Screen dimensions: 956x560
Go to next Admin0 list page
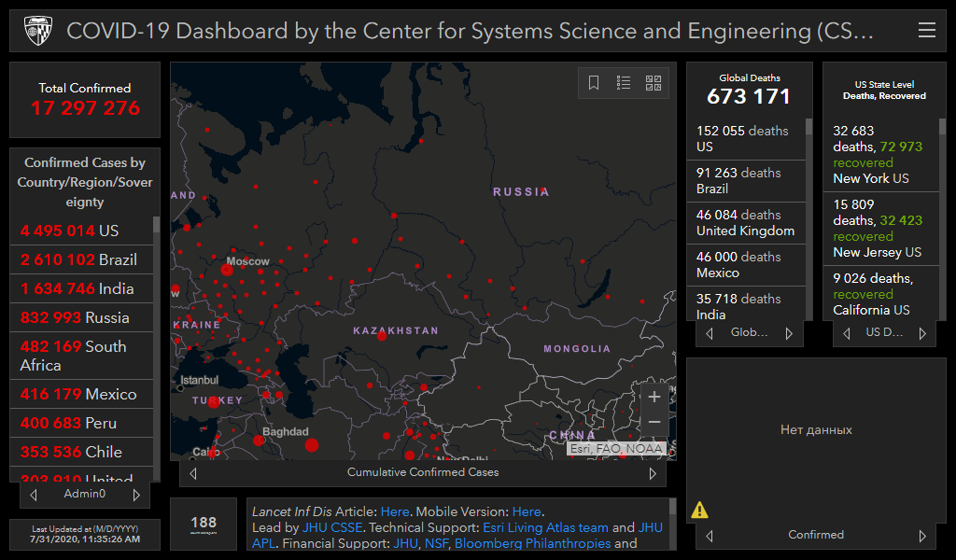tap(136, 495)
